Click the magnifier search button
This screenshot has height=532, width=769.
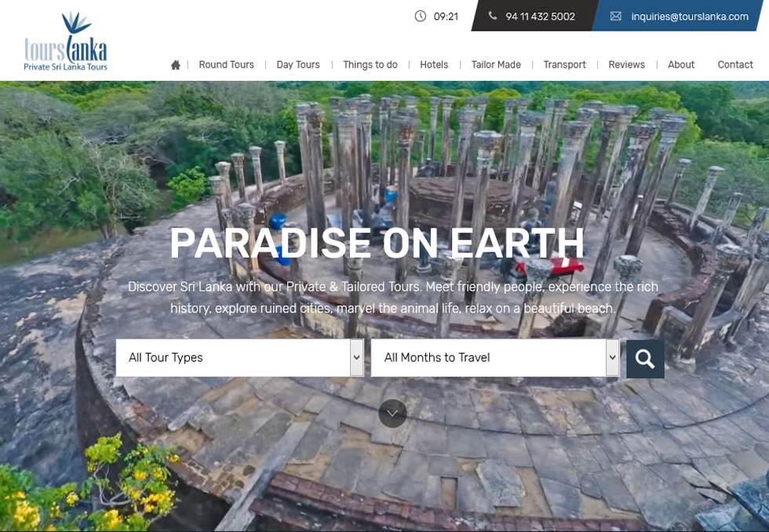coord(645,359)
